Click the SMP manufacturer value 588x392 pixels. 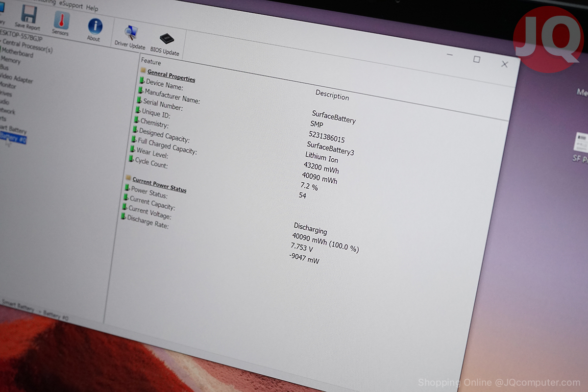pos(317,124)
